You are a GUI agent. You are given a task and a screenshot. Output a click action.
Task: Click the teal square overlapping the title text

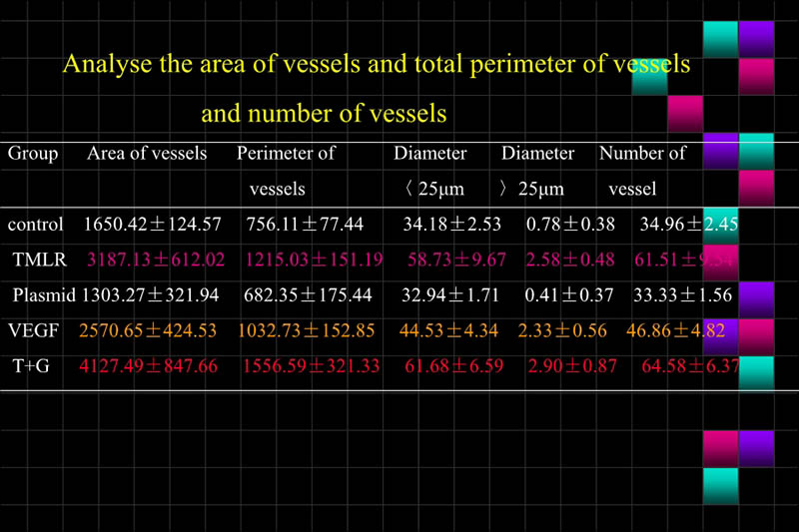tap(649, 79)
